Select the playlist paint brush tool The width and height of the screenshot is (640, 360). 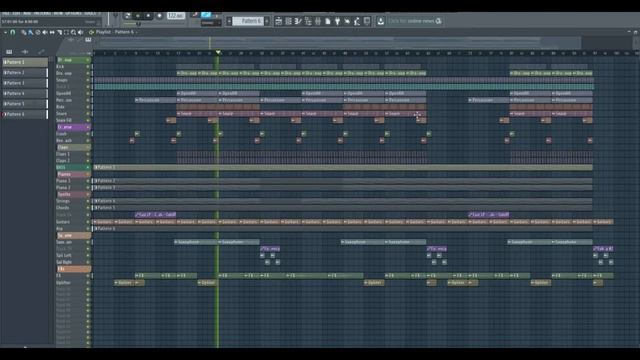pos(31,32)
